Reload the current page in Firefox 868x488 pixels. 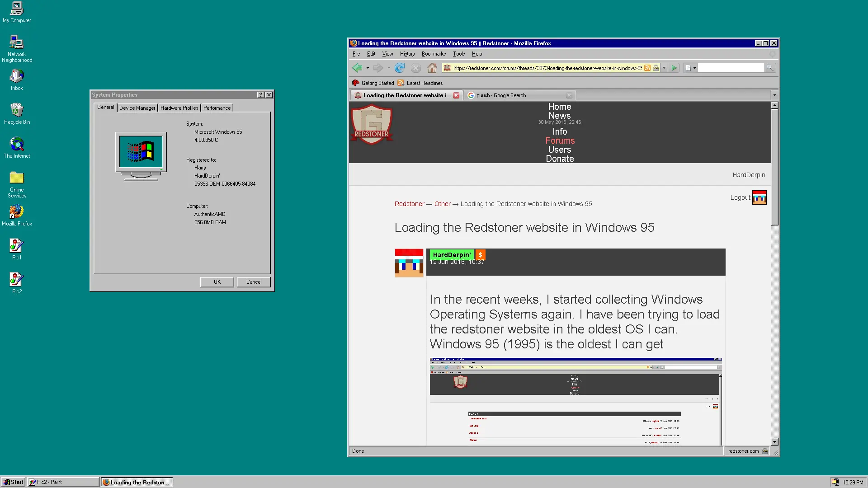pos(400,68)
